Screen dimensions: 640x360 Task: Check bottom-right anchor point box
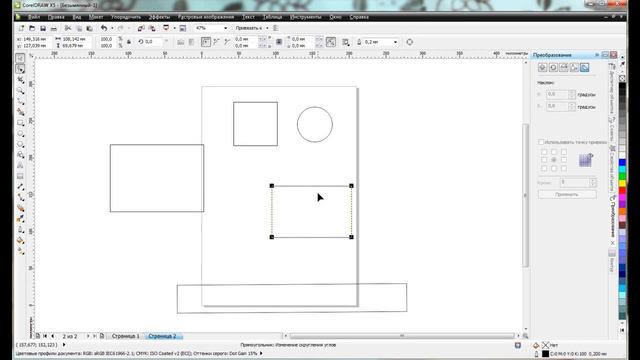(564, 168)
